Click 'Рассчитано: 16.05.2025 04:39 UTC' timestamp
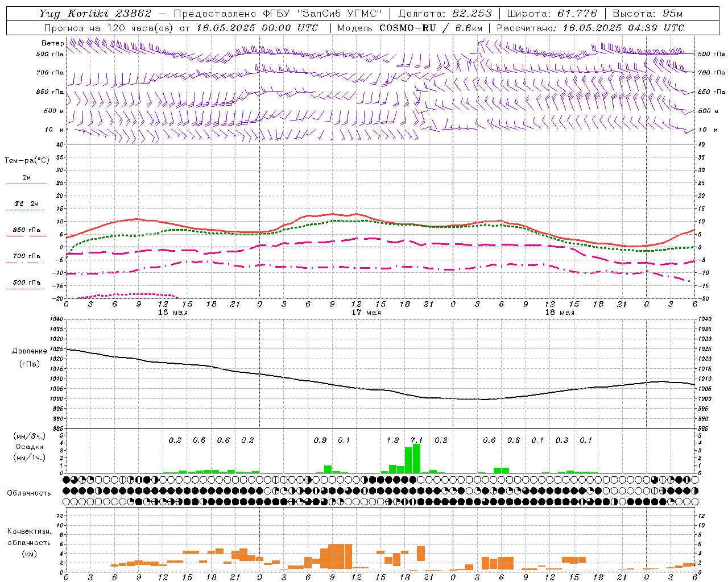 (x=590, y=28)
